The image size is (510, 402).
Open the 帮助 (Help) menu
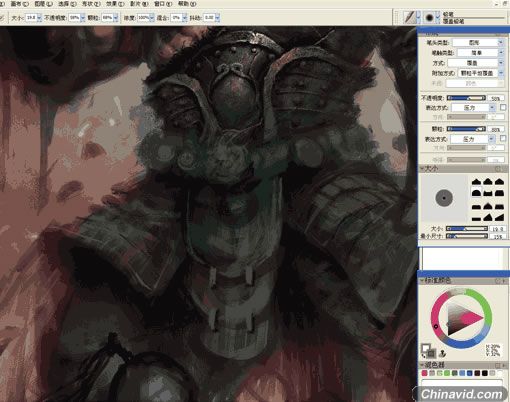[187, 4]
